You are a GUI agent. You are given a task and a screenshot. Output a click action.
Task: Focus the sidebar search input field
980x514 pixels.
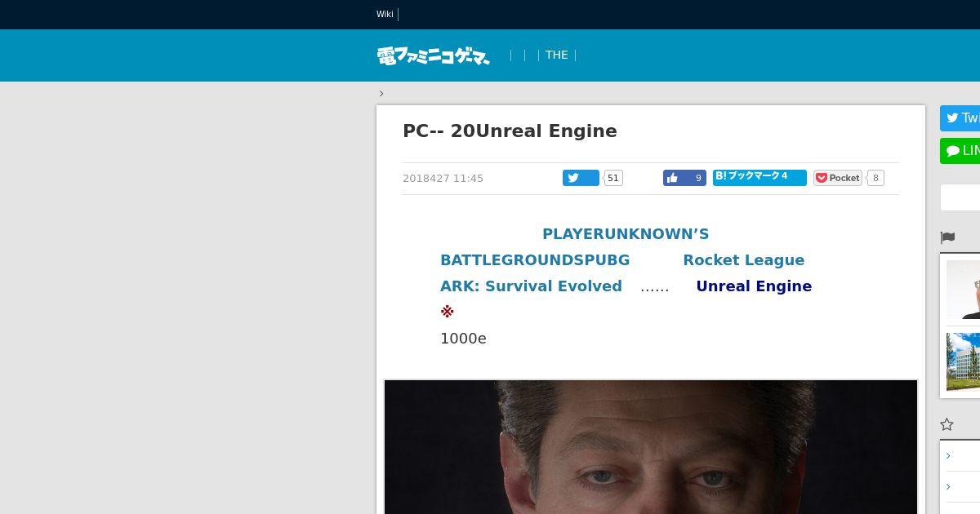[x=960, y=197]
